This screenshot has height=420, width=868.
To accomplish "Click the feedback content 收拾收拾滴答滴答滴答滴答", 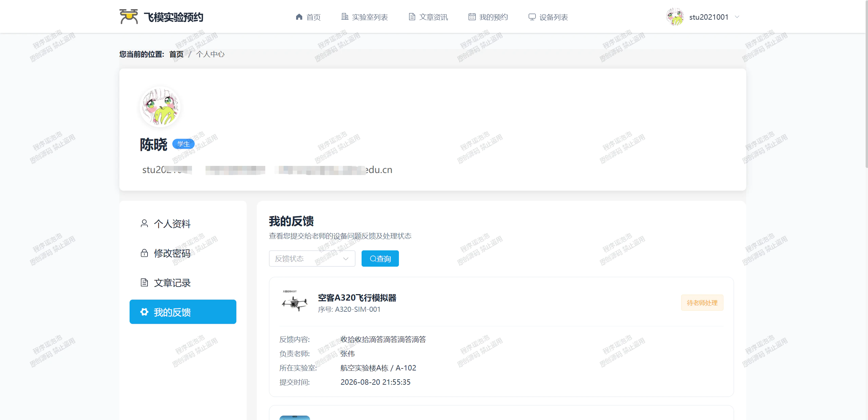I will pos(383,339).
